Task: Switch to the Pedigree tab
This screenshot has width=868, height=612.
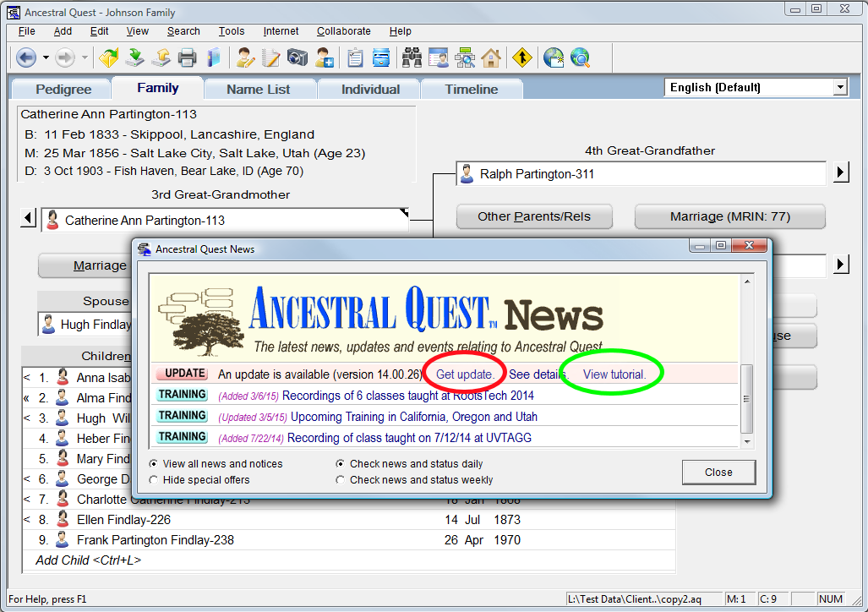Action: click(63, 90)
